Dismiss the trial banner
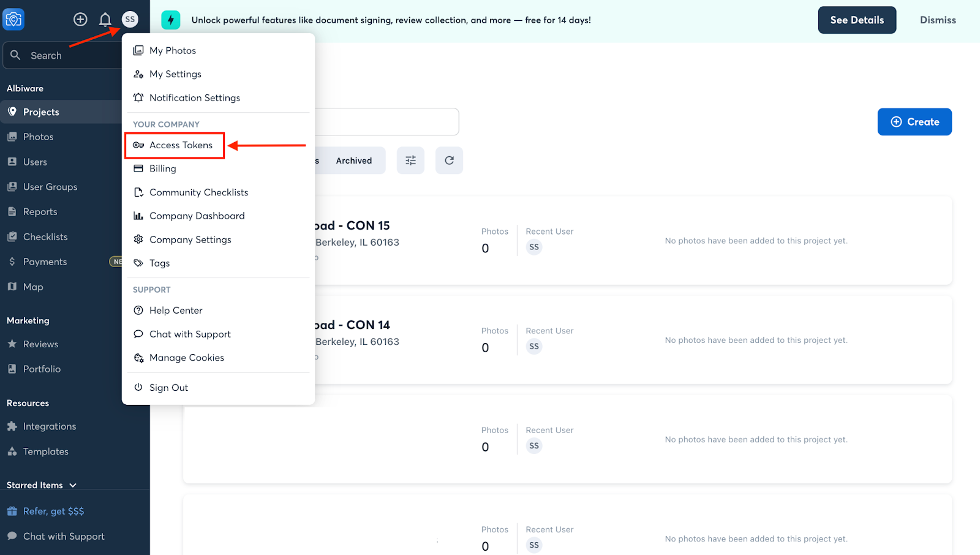980x555 pixels. click(937, 20)
